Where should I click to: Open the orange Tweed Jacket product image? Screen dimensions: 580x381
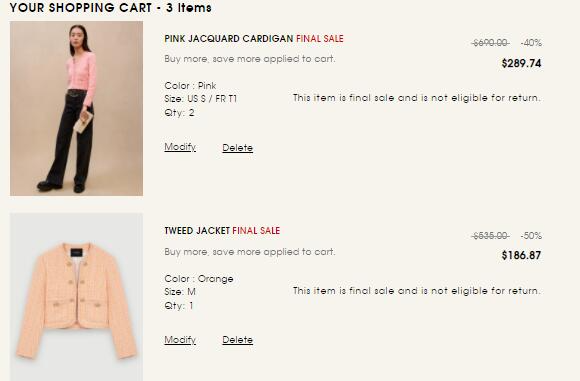pos(76,297)
